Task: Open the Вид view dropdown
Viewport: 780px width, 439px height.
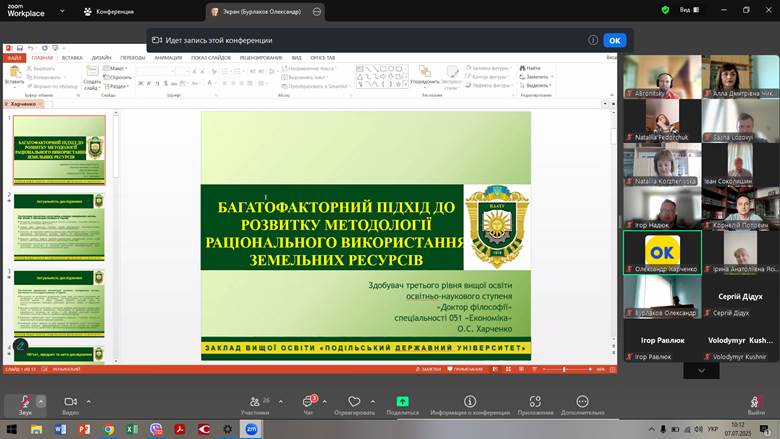Action: pos(687,10)
